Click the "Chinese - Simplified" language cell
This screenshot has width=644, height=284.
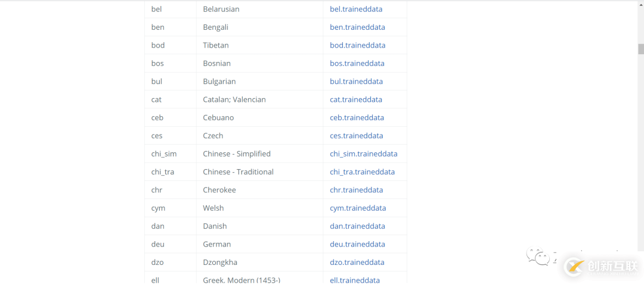click(x=237, y=154)
